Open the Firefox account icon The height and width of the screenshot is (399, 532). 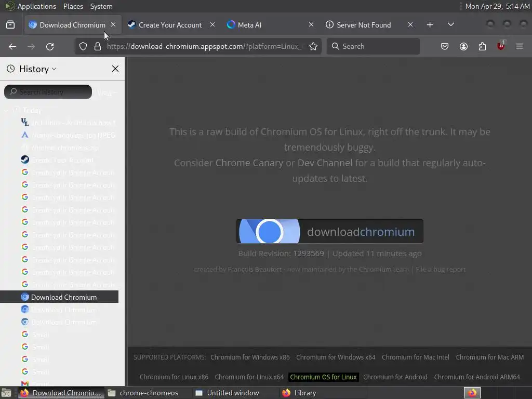pyautogui.click(x=463, y=46)
